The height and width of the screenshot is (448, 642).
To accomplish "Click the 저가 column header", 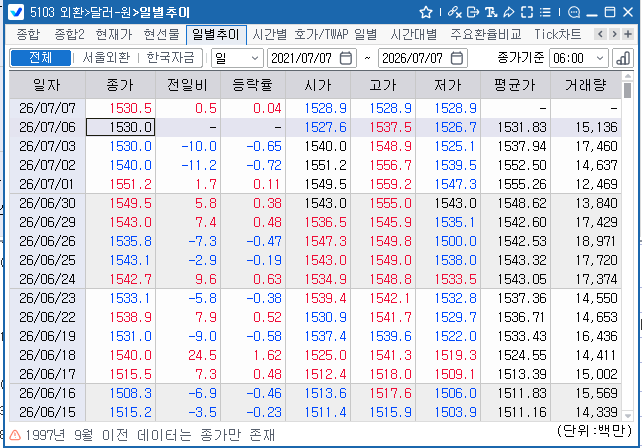I will pyautogui.click(x=448, y=85).
